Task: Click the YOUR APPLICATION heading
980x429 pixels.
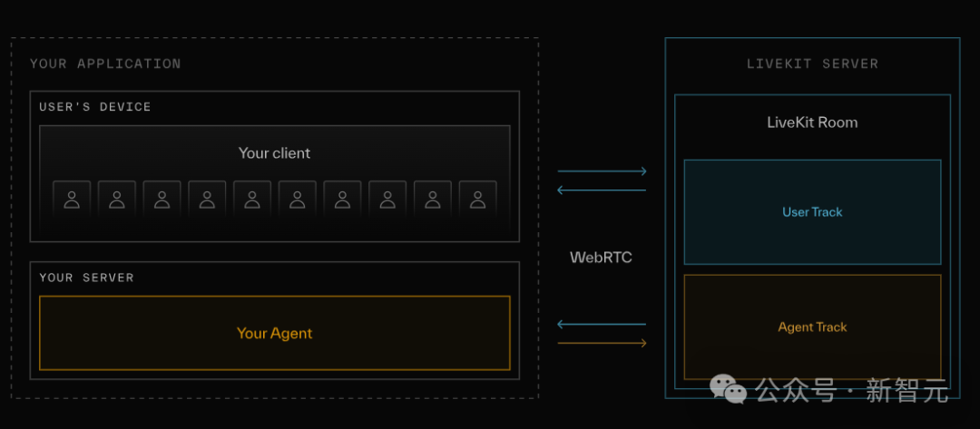Action: pyautogui.click(x=105, y=63)
